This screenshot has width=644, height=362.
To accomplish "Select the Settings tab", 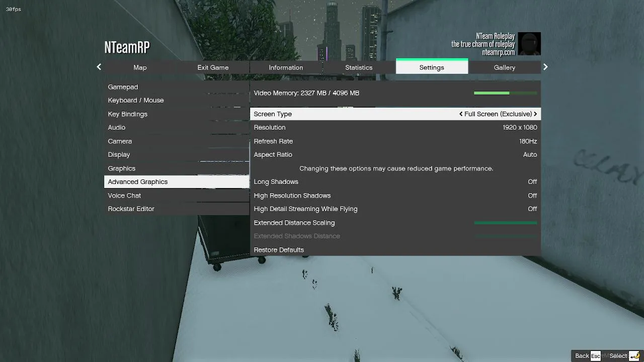I will pyautogui.click(x=432, y=67).
